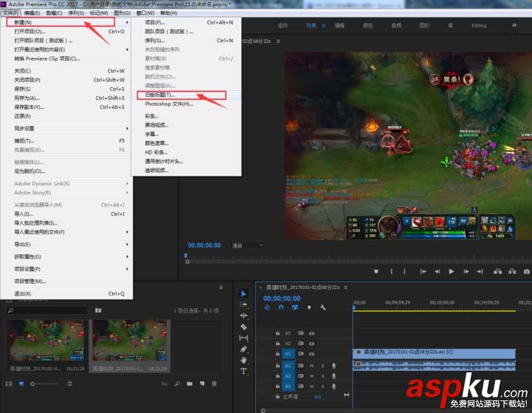
Task: Create new bin in project panel
Action: [190, 383]
